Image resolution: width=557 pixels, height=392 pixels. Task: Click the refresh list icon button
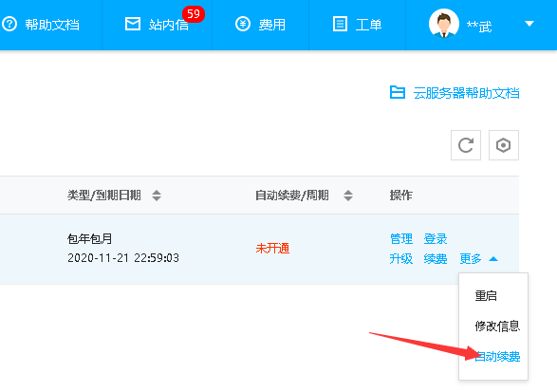point(466,145)
